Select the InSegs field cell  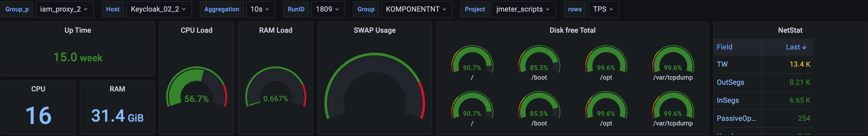(x=738, y=100)
